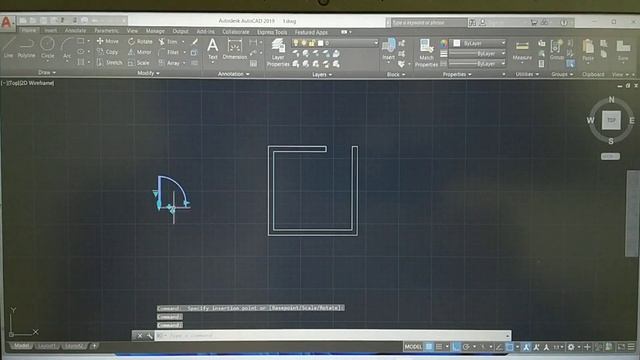Toggle layer 0 on/off lightbulb icon
The image size is (640, 360).
click(x=296, y=43)
